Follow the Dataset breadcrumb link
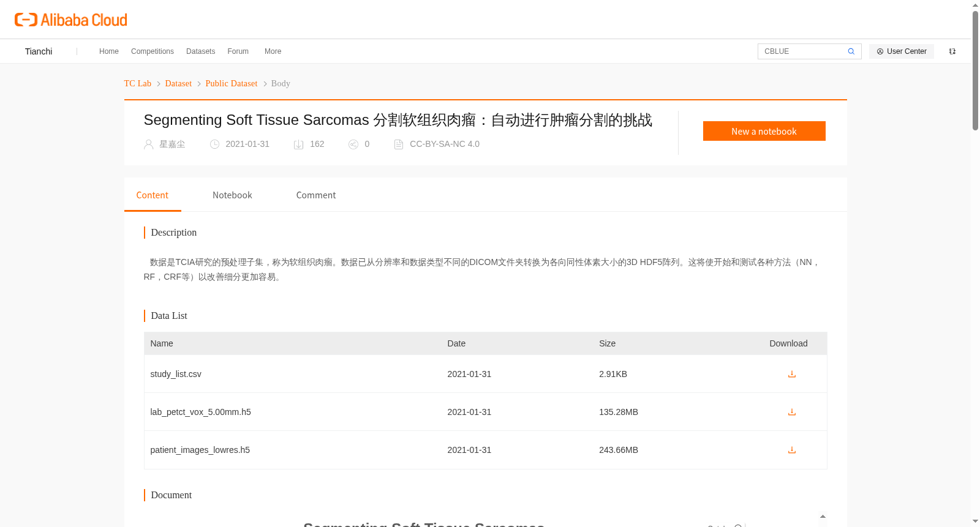This screenshot has width=980, height=527. [178, 83]
